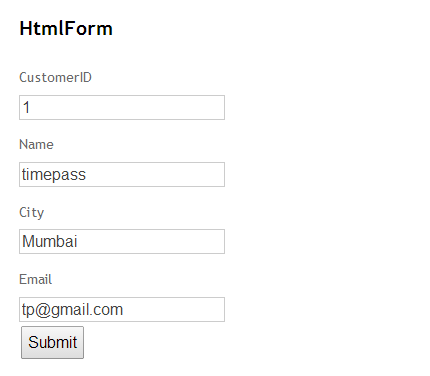Focus the CustomerID input field
This screenshot has height=376, width=430.
coord(122,107)
